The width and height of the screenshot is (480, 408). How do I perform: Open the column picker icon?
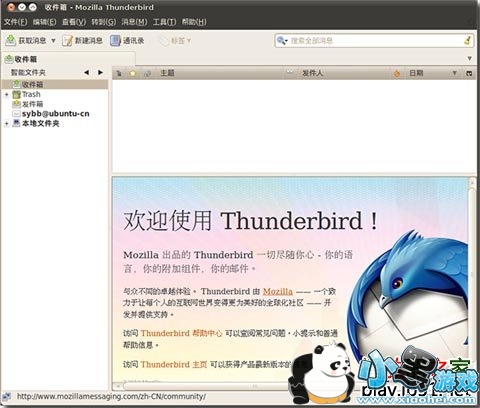point(469,73)
